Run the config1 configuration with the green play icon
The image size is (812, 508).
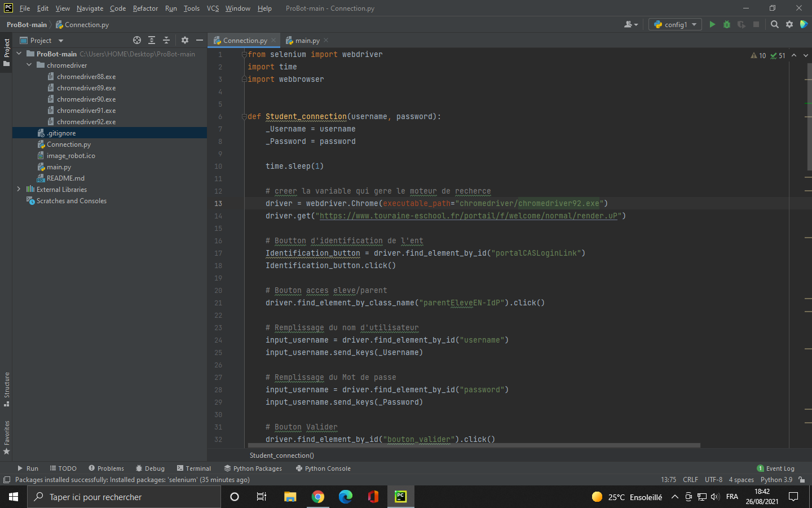click(x=712, y=24)
